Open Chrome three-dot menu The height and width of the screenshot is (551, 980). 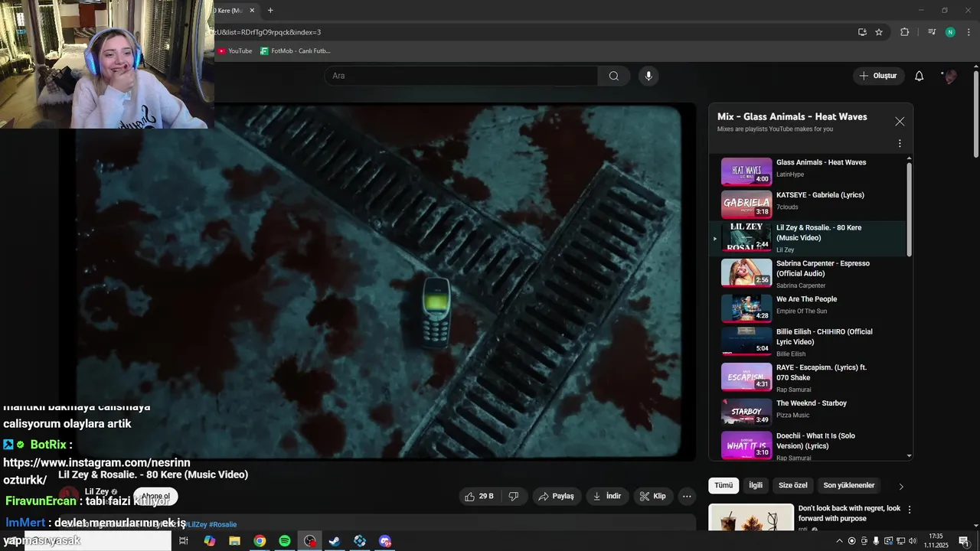(x=969, y=32)
